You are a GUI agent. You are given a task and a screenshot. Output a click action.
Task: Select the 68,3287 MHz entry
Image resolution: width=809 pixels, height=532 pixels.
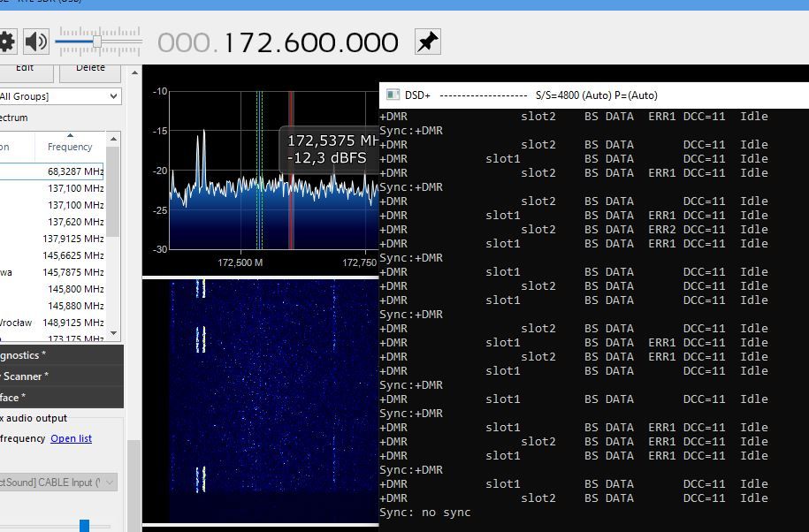tap(51, 171)
